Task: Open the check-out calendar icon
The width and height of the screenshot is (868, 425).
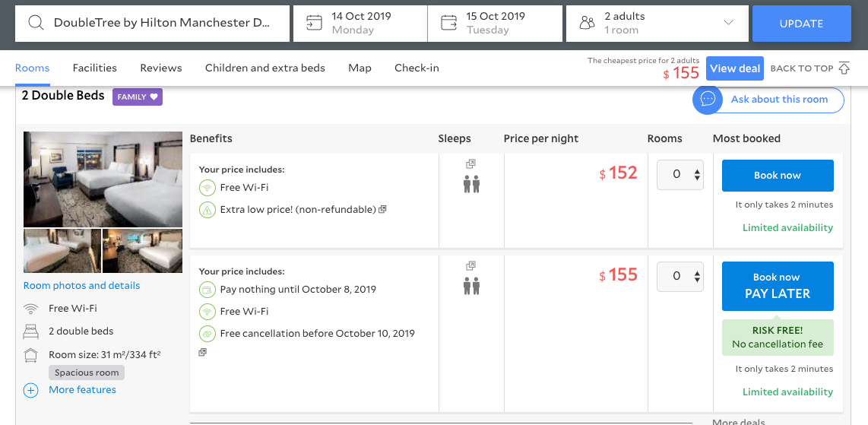Action: pyautogui.click(x=448, y=23)
